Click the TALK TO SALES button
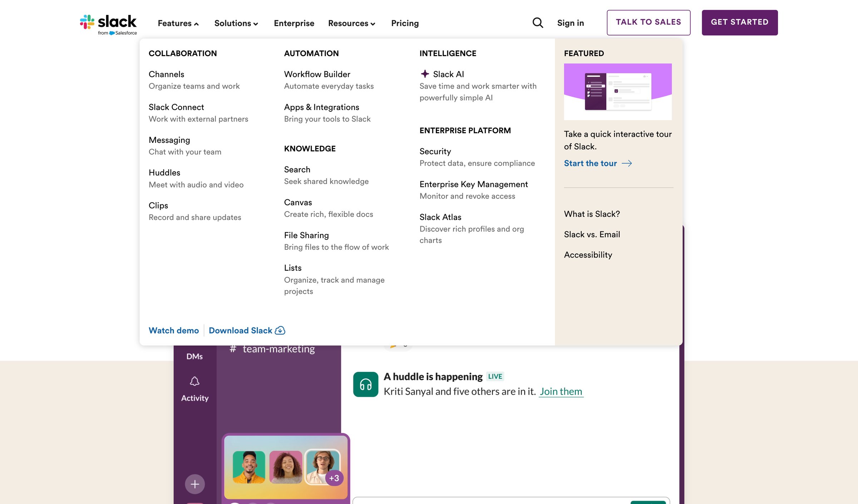The image size is (858, 504). click(649, 23)
